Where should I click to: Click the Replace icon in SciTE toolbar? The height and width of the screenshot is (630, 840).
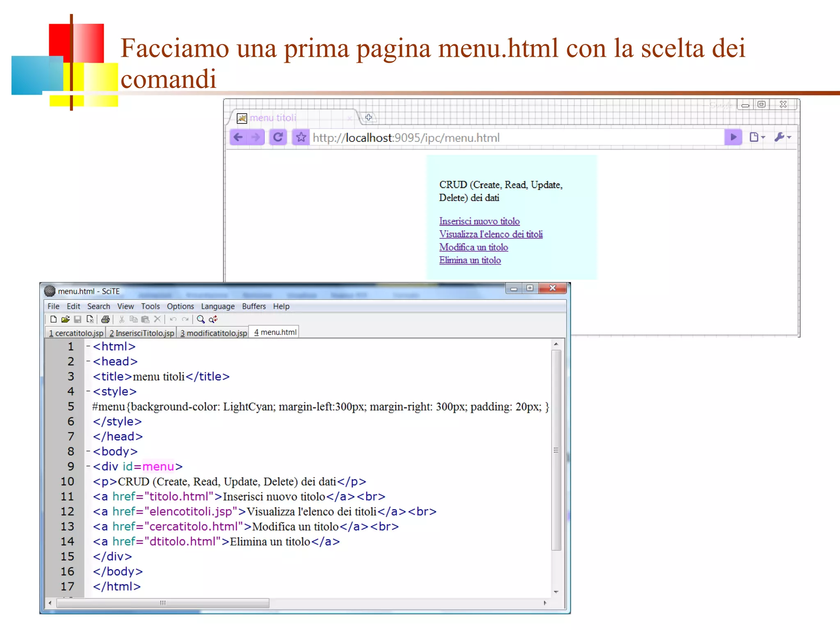213,319
